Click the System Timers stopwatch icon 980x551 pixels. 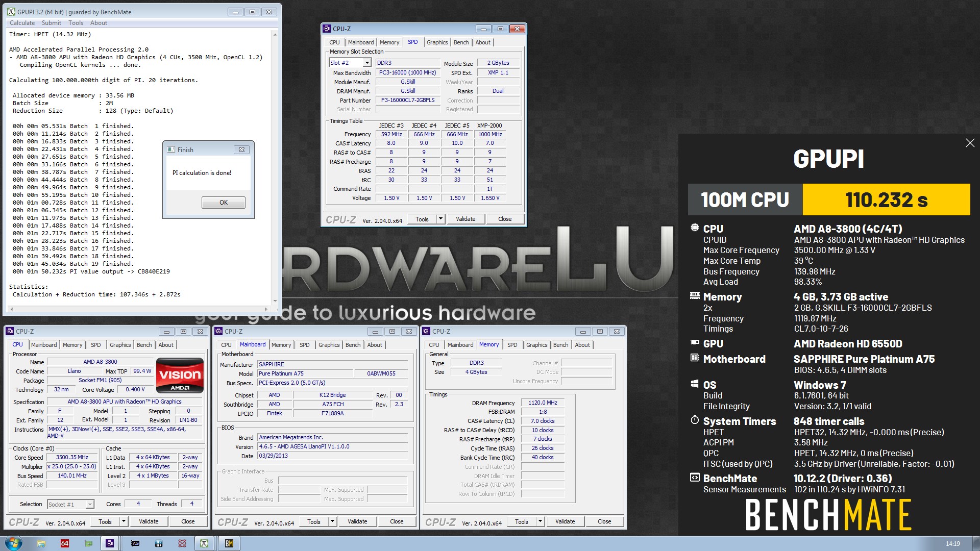pyautogui.click(x=695, y=419)
